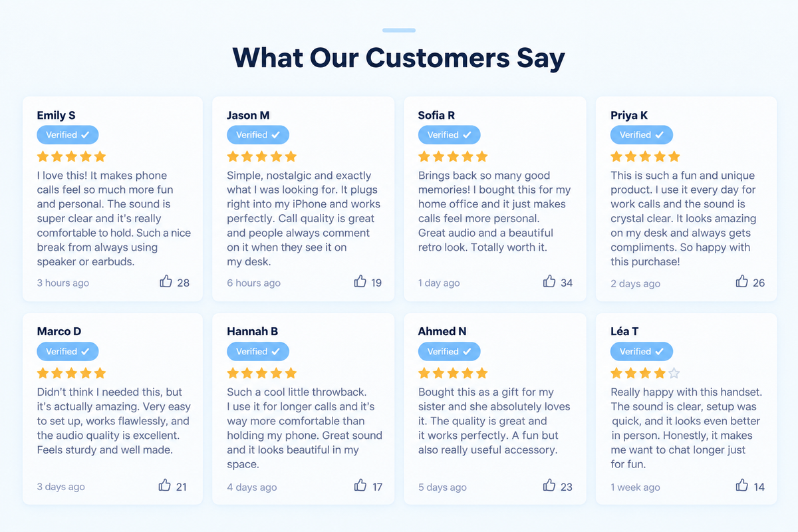Select the Marco D reviewer name
798x532 pixels.
tap(59, 332)
